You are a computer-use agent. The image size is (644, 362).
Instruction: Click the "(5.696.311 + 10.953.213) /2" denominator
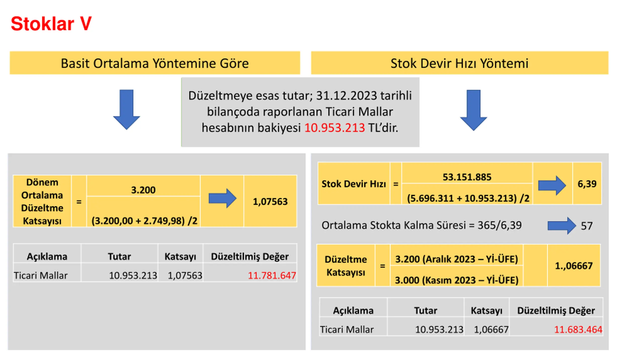[x=468, y=198]
